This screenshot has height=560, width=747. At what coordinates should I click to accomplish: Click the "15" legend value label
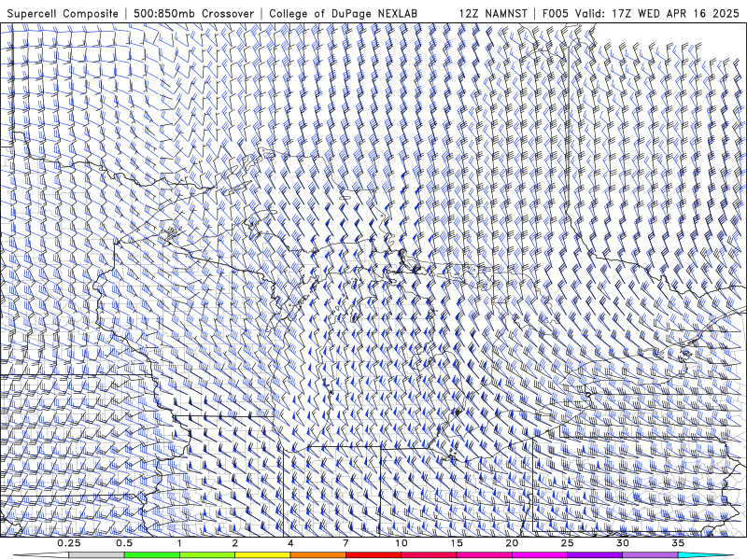point(457,543)
